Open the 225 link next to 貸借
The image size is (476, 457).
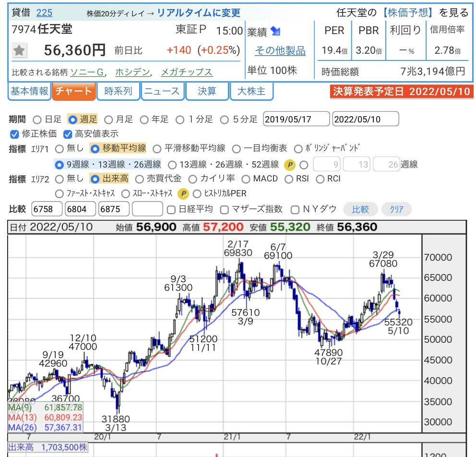coord(44,13)
